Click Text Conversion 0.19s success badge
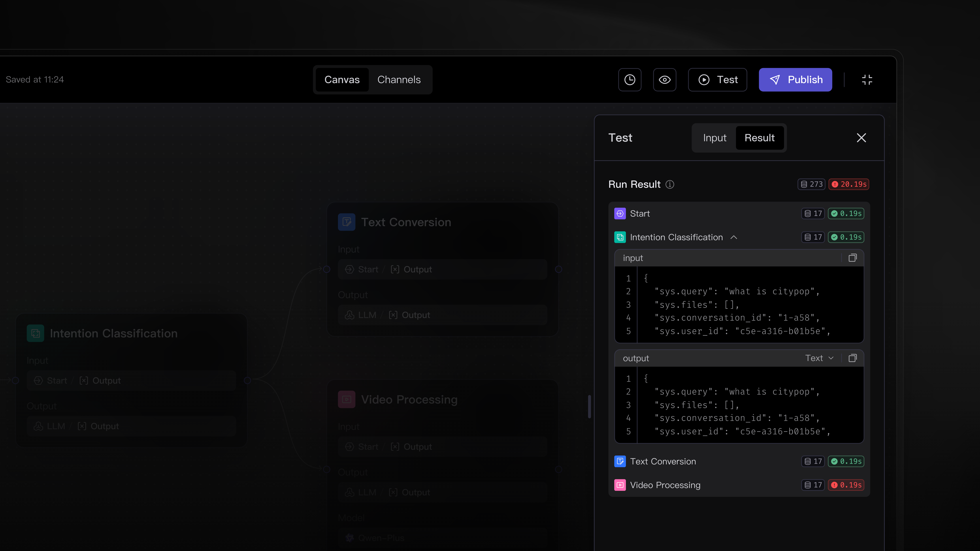Image resolution: width=980 pixels, height=551 pixels. click(x=846, y=462)
